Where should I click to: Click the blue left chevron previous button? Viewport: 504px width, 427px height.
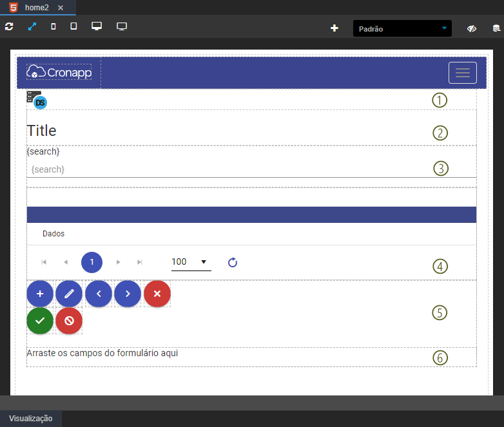(x=99, y=294)
